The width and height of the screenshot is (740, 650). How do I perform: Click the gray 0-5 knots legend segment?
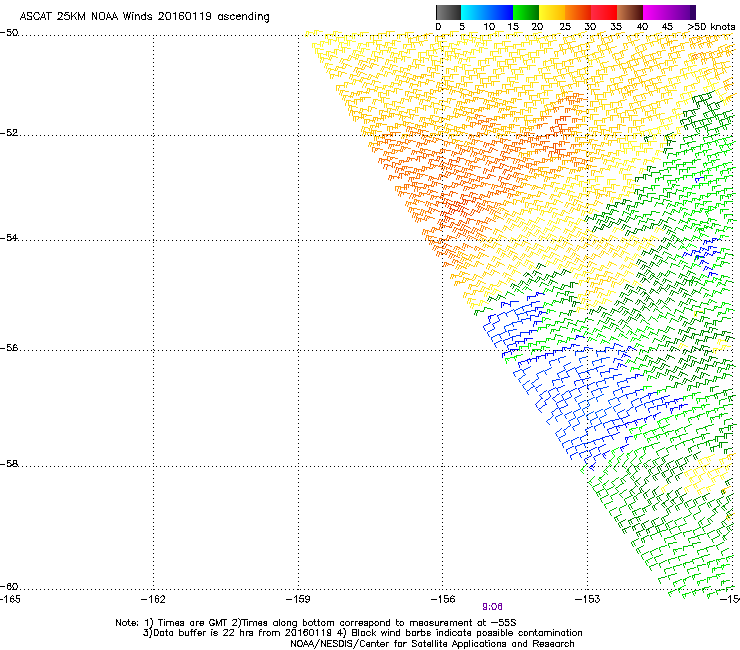(448, 12)
